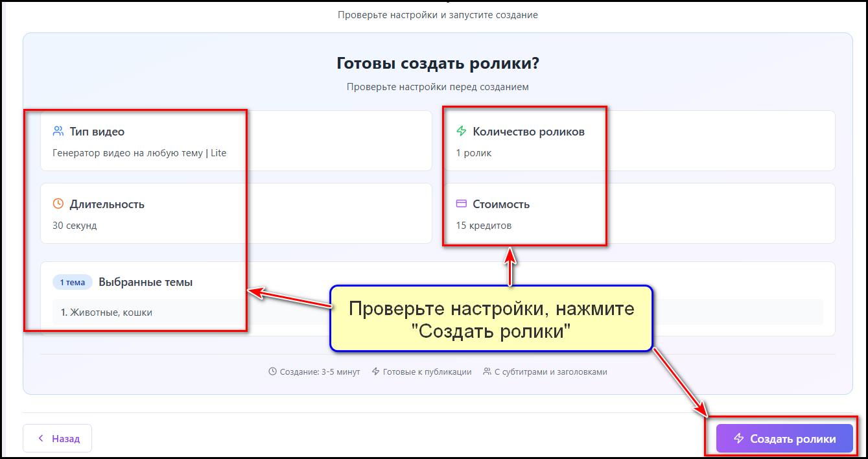Click the lightning icon near "Готовые к публикации"
The image size is (868, 459).
(x=375, y=371)
